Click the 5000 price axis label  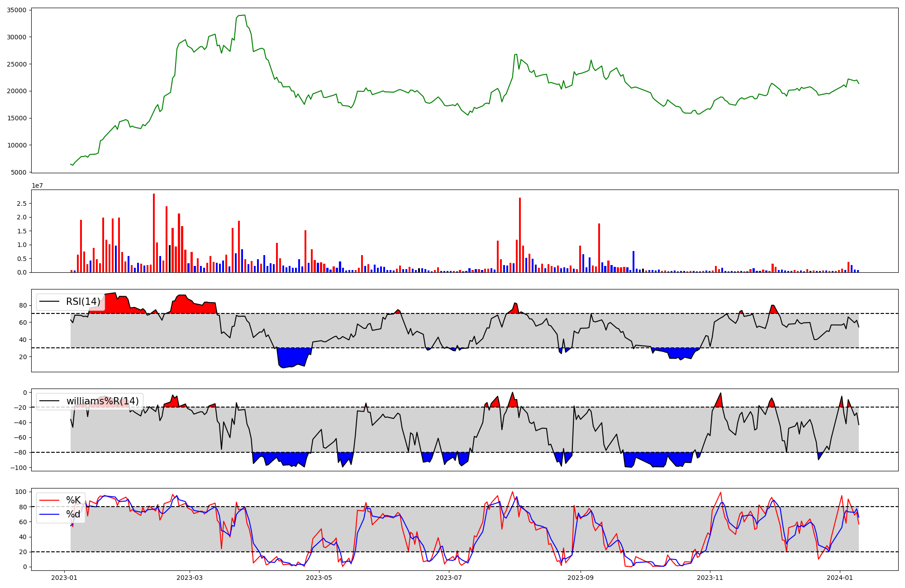(18, 172)
